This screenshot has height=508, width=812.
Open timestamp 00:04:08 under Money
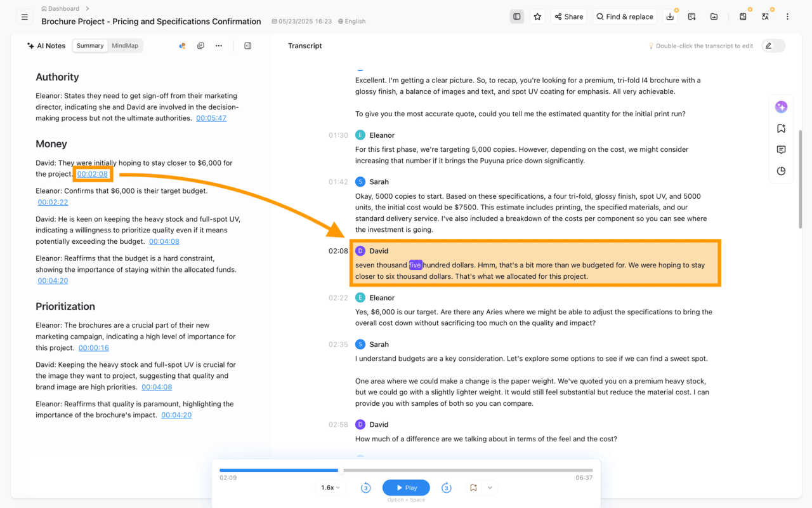pyautogui.click(x=164, y=241)
